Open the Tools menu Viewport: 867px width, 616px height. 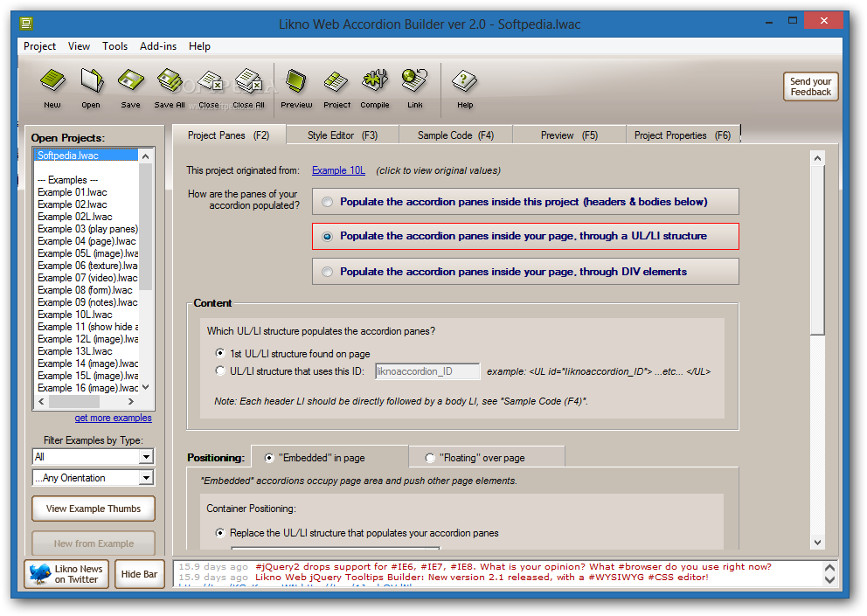114,46
